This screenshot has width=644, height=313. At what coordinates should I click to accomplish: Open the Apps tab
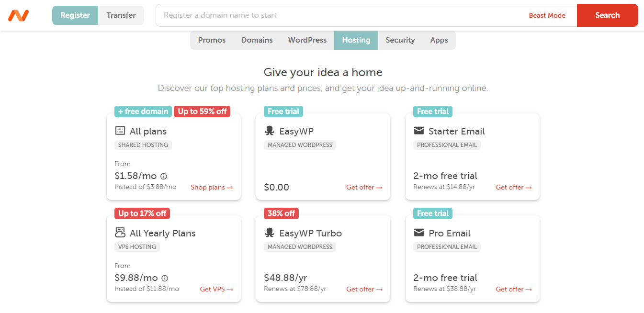coord(439,40)
